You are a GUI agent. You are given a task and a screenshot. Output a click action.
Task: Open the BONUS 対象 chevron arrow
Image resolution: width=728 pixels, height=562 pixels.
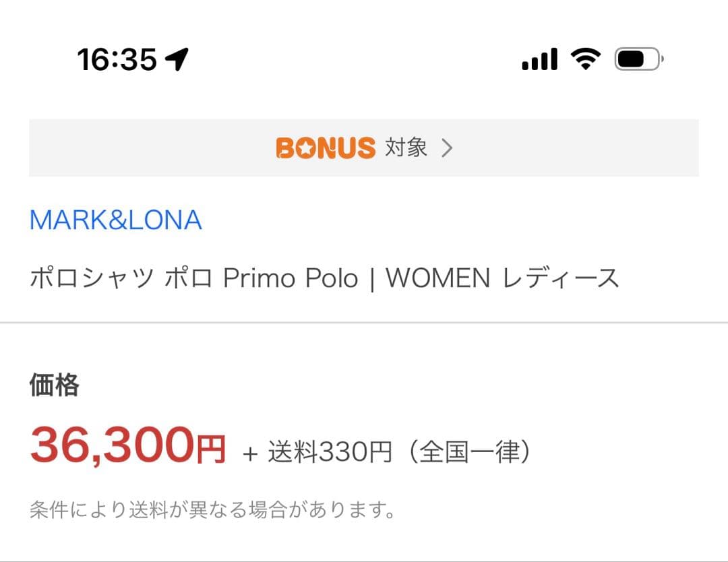pyautogui.click(x=447, y=148)
